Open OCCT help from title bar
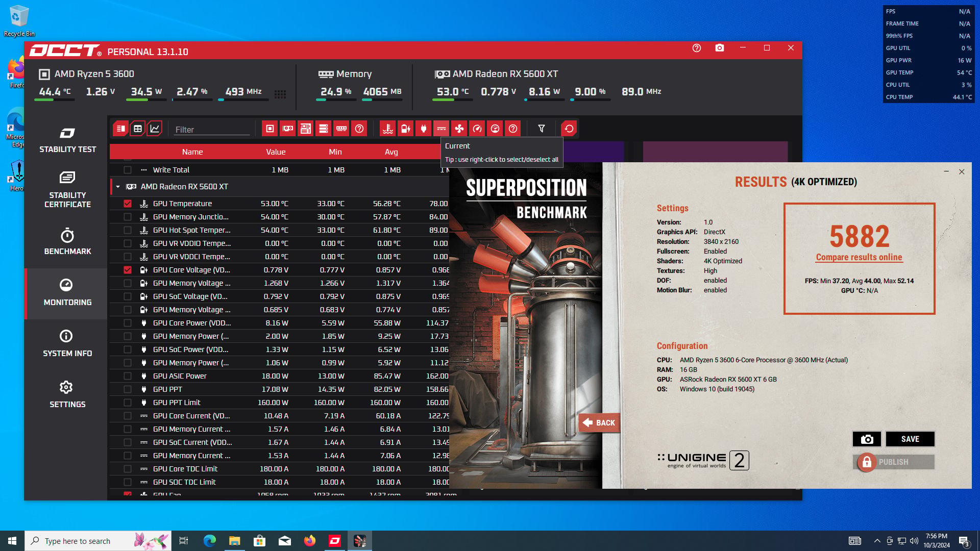980x551 pixels. pyautogui.click(x=697, y=48)
